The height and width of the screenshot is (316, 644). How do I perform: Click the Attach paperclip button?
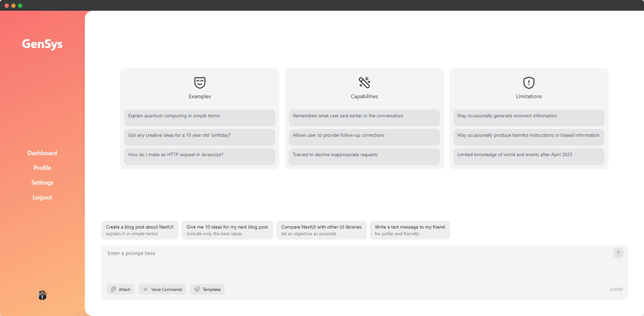tap(120, 289)
